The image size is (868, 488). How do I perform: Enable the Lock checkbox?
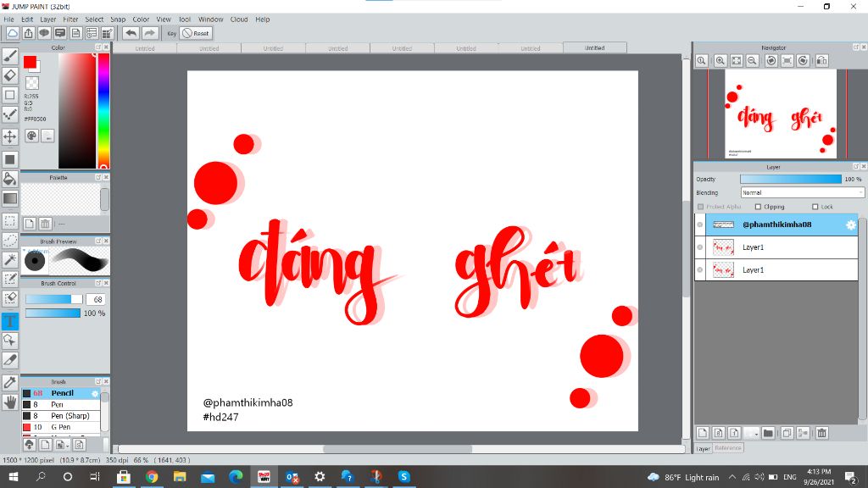click(815, 207)
